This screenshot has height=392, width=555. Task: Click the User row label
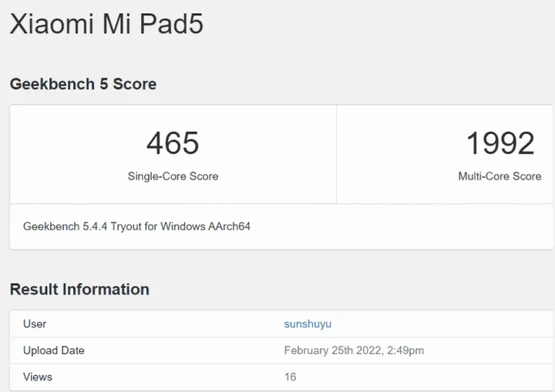click(35, 324)
